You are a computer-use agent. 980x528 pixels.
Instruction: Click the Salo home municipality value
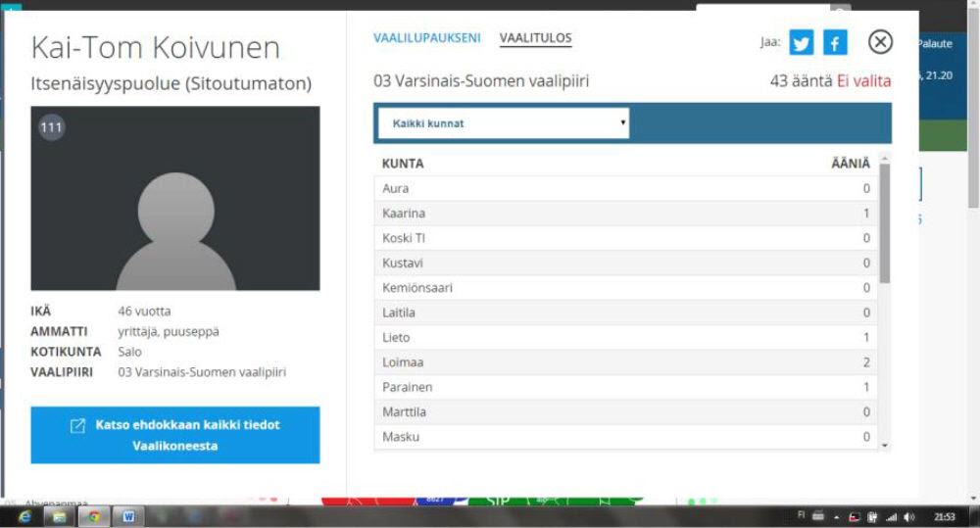point(129,352)
